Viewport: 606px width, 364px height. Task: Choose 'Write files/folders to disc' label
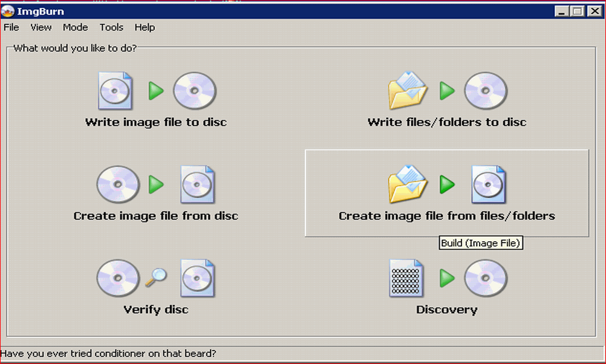coord(446,122)
